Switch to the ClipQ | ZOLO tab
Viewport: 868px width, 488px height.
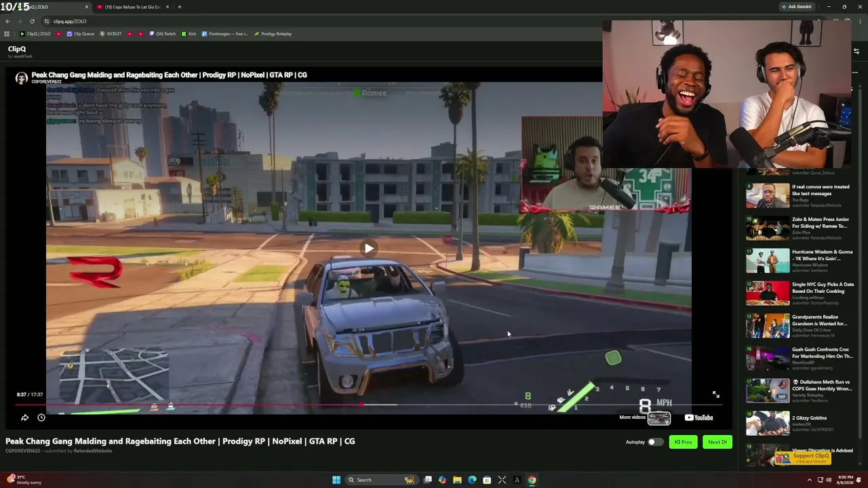(x=46, y=7)
